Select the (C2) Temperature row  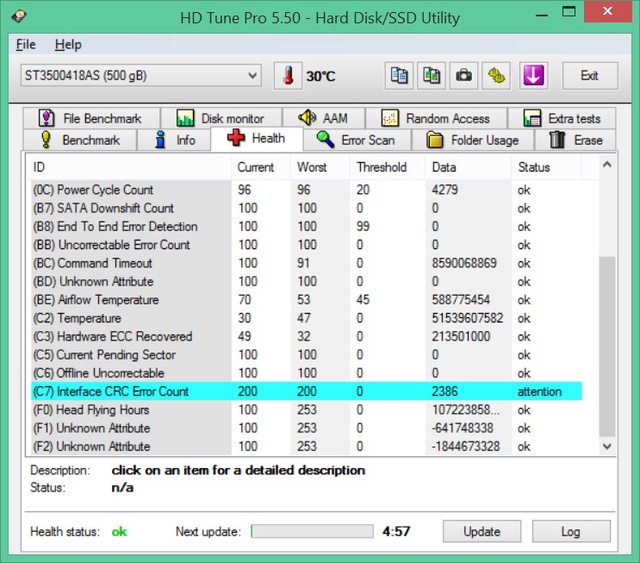tap(306, 318)
